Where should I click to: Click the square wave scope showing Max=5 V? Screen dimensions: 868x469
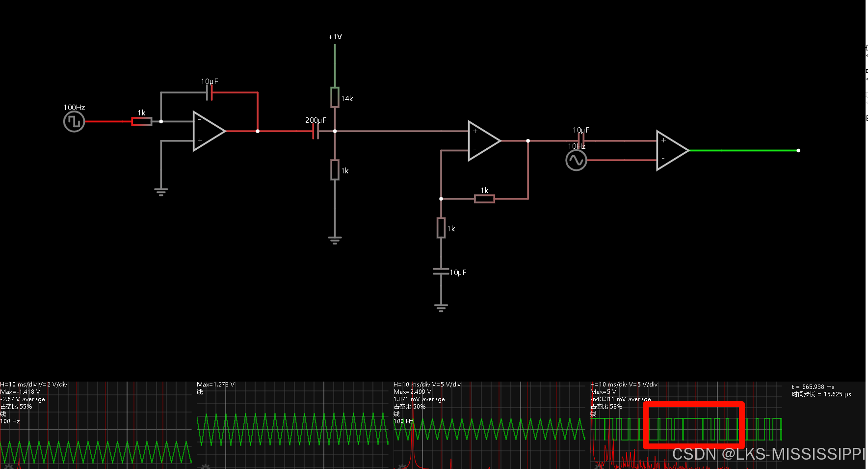tap(686, 425)
